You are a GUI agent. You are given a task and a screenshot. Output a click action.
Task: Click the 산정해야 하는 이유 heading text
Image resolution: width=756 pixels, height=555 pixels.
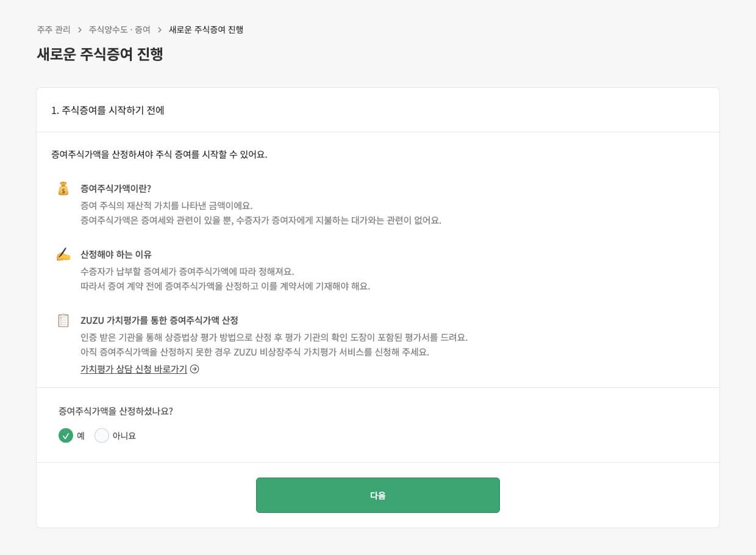click(x=115, y=255)
